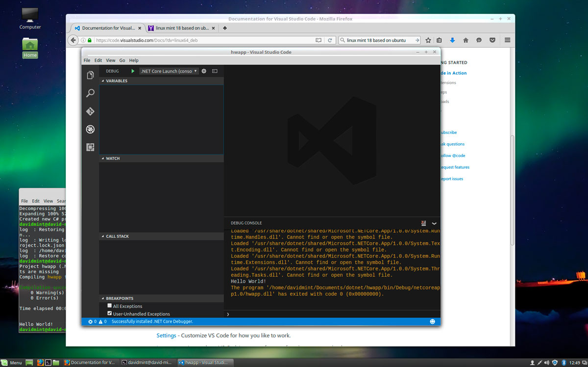Open the Go menu in VS Code
Screen dimensions: 588x367
pos(122,60)
